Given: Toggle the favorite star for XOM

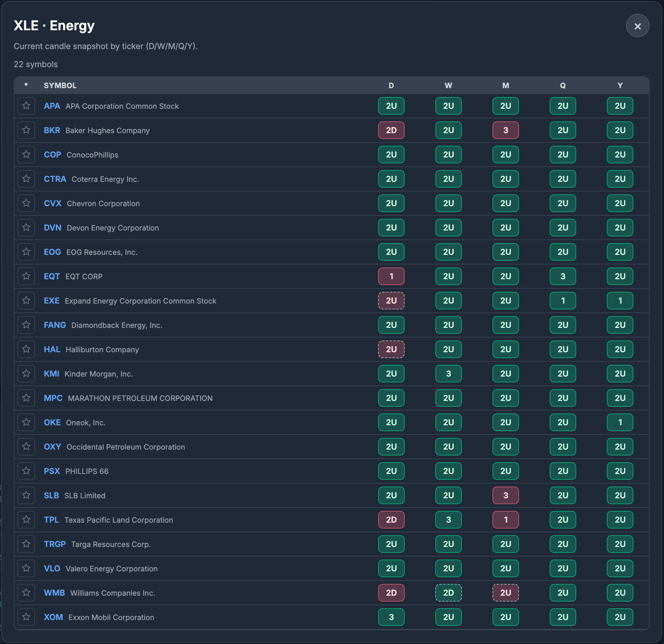Looking at the screenshot, I should (x=26, y=617).
